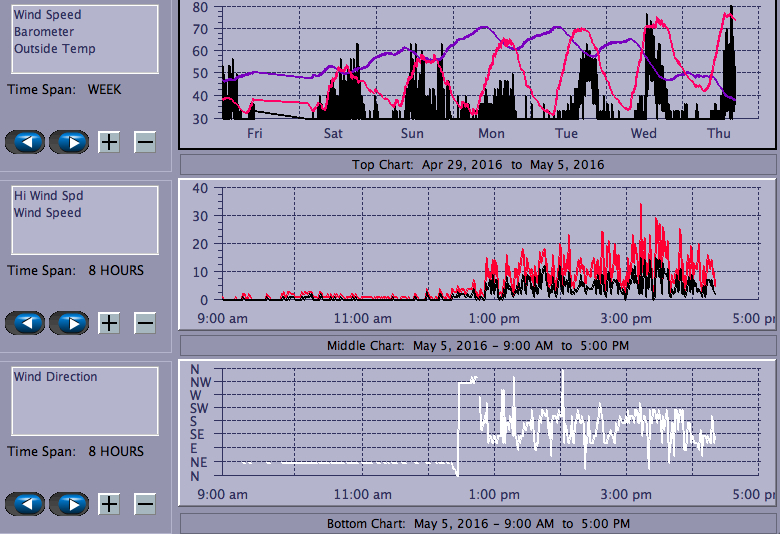Screen dimensions: 780x534
Task: Step the bottom chart backward with left arrow
Action: click(x=26, y=504)
